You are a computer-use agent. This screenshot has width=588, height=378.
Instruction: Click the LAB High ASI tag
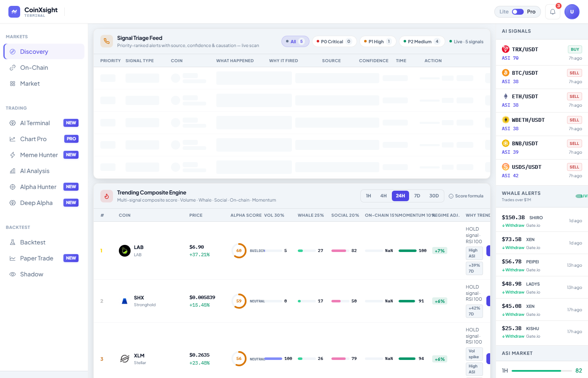pyautogui.click(x=473, y=253)
